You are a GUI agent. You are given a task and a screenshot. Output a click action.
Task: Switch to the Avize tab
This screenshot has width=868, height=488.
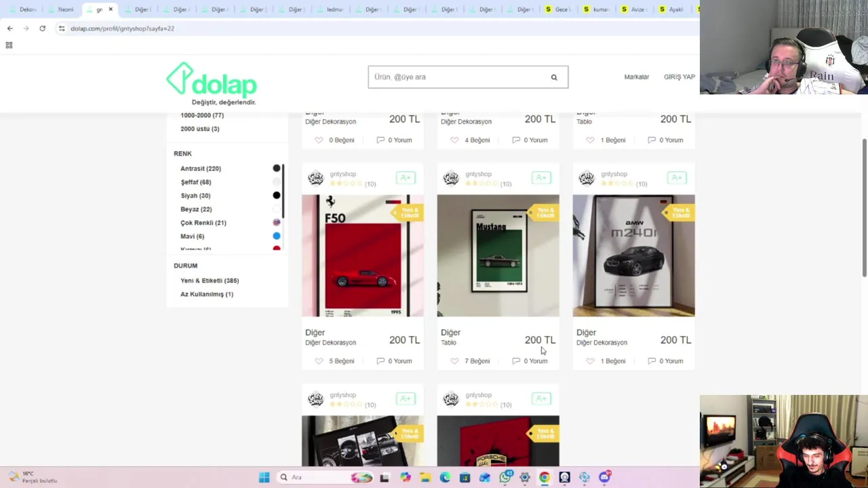[x=635, y=9]
